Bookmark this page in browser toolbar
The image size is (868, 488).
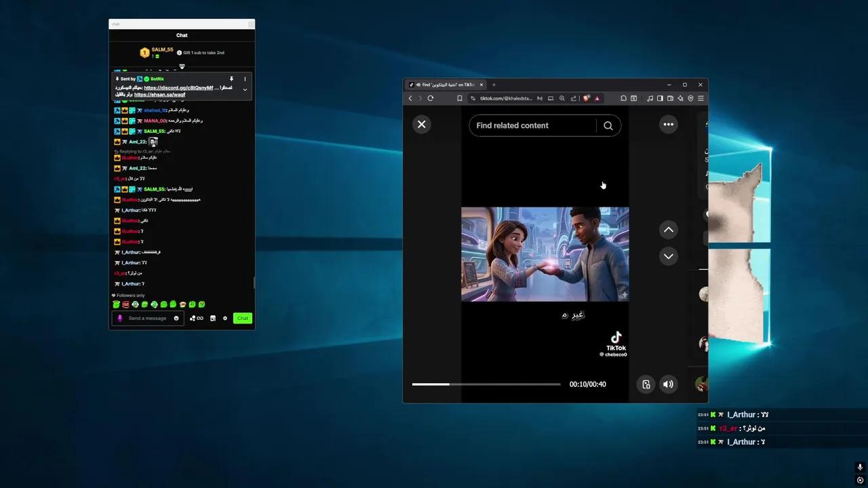click(x=459, y=98)
